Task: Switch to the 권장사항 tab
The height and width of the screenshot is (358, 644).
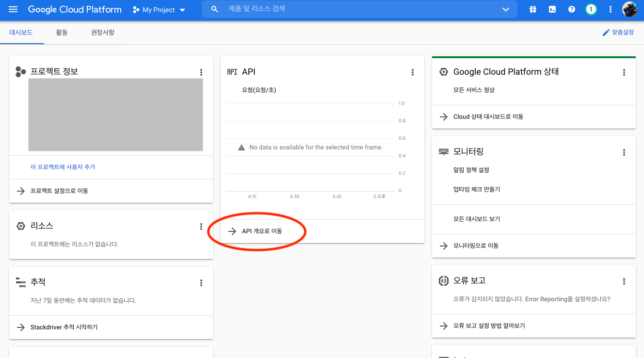Action: (102, 33)
